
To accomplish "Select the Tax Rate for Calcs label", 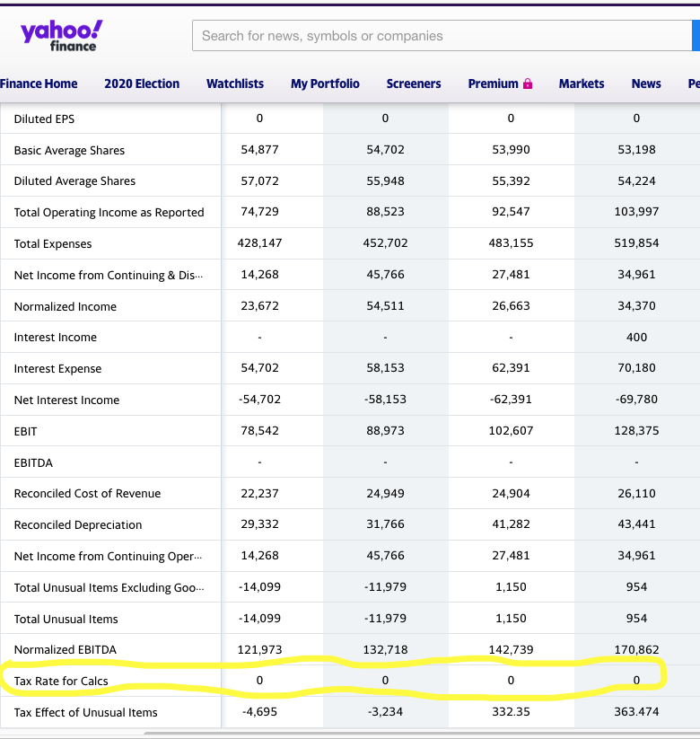I will [x=61, y=681].
